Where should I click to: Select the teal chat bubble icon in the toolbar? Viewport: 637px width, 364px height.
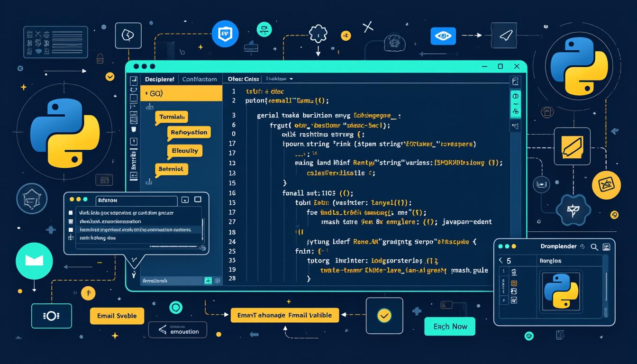(x=264, y=29)
